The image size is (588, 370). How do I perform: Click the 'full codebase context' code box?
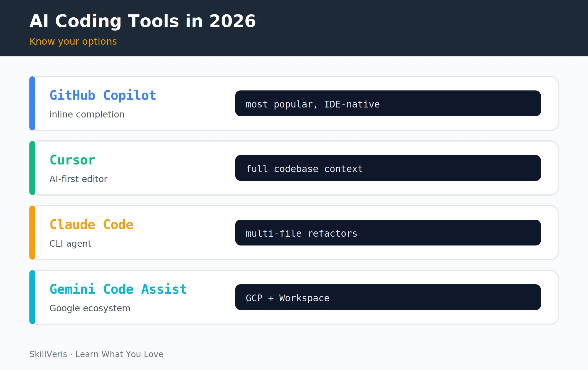(388, 168)
